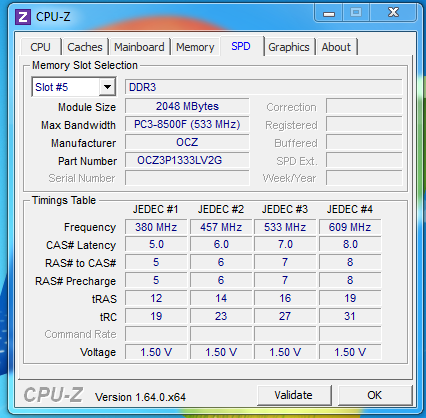Click the tRC value 19 under JEDEC #1
This screenshot has height=418, width=426.
point(156,316)
